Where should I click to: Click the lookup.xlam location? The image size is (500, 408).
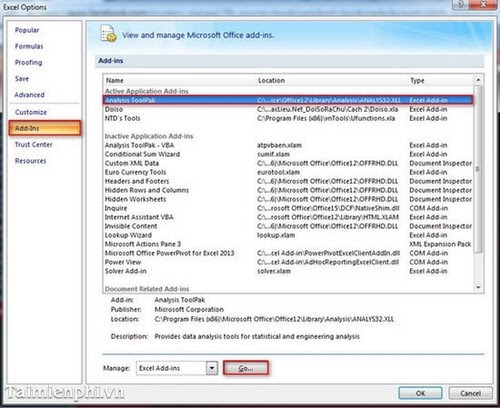point(276,235)
